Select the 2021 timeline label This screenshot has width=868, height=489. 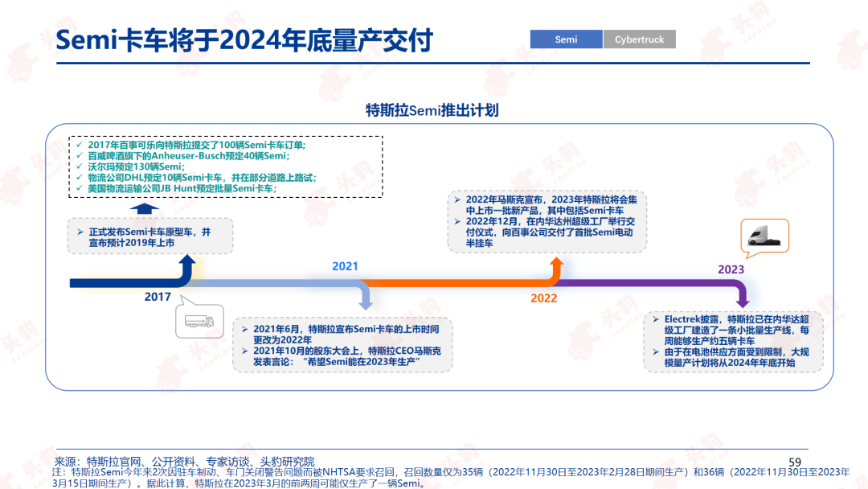click(x=345, y=266)
